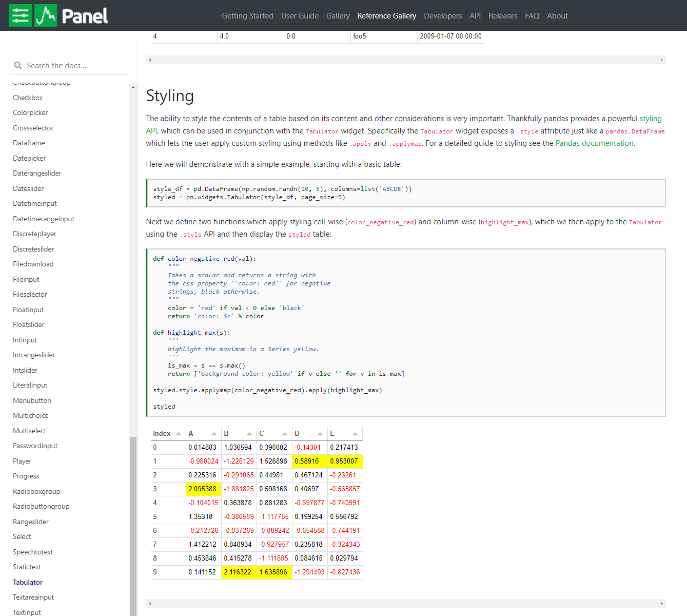The image size is (687, 616).
Task: Click the yellow cell 2.116322
Action: point(239,572)
